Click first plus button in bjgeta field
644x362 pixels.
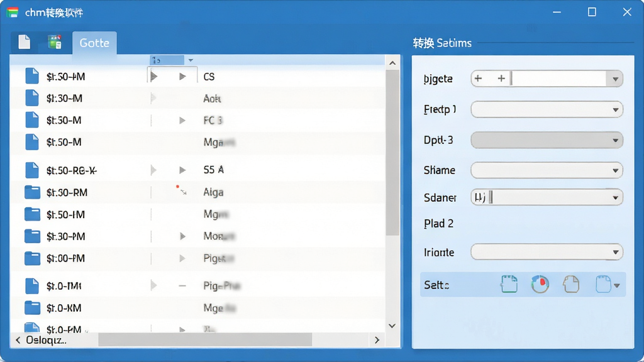tap(478, 79)
